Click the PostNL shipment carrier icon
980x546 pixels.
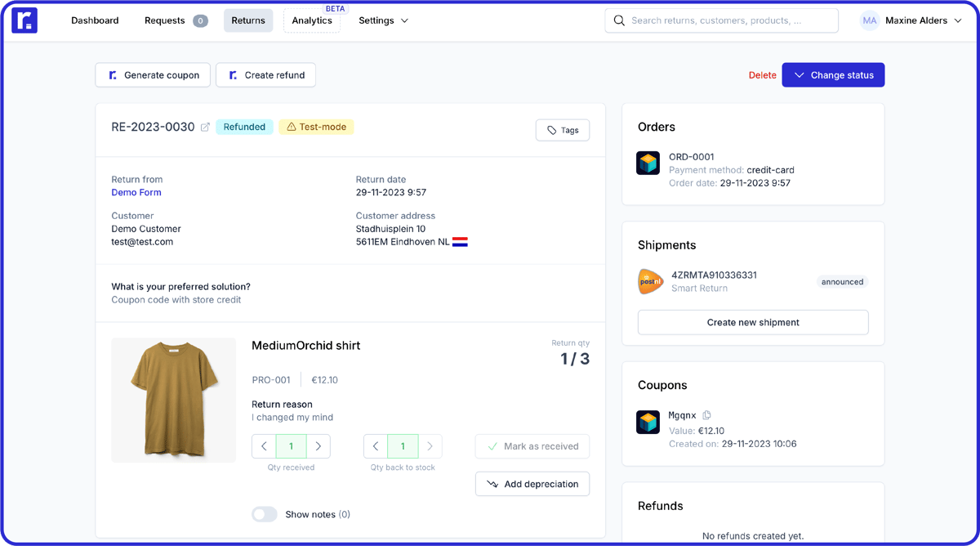(x=650, y=282)
